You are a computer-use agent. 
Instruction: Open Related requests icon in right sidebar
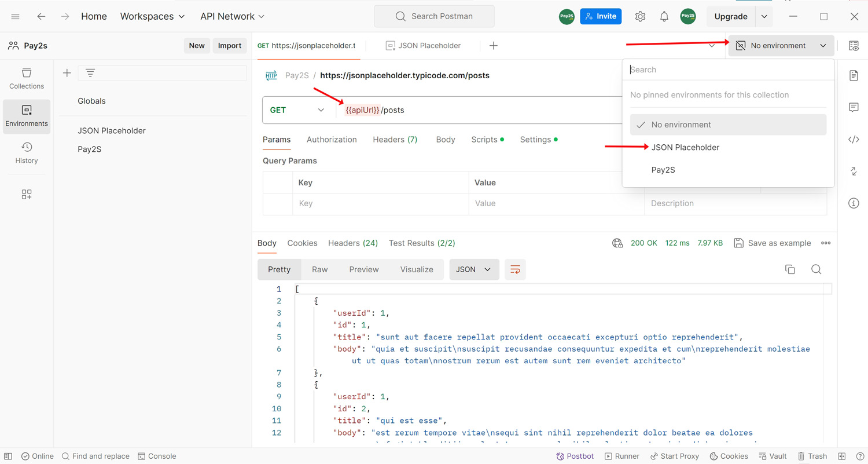[x=854, y=171]
